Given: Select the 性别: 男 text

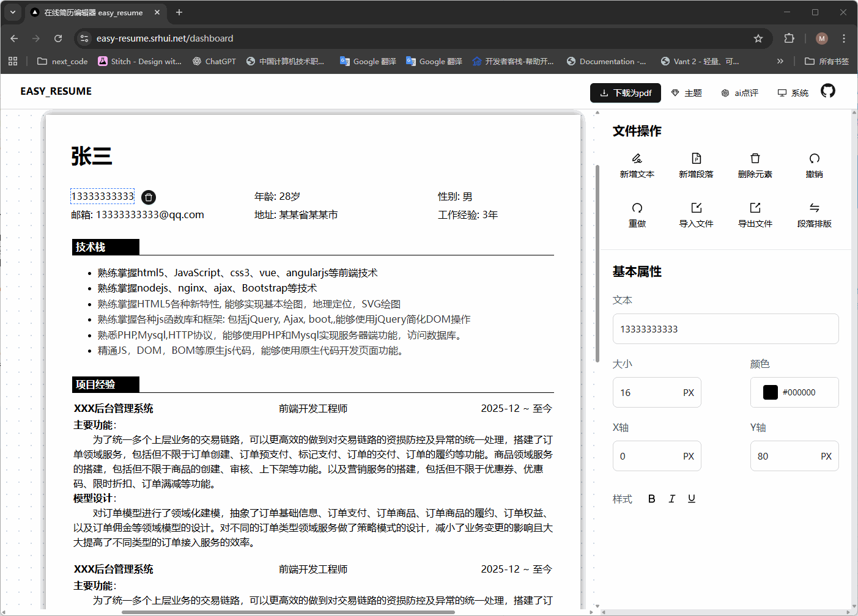Looking at the screenshot, I should [455, 196].
